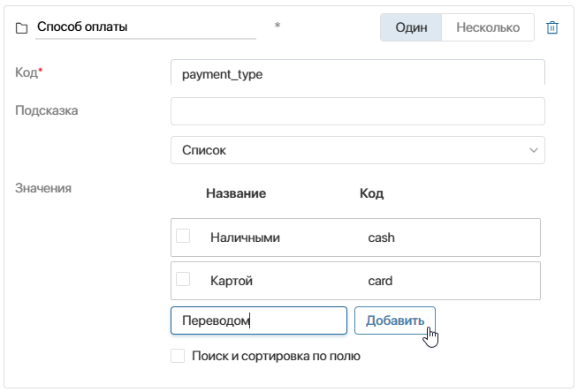Click the card code value
The image size is (578, 392).
380,281
